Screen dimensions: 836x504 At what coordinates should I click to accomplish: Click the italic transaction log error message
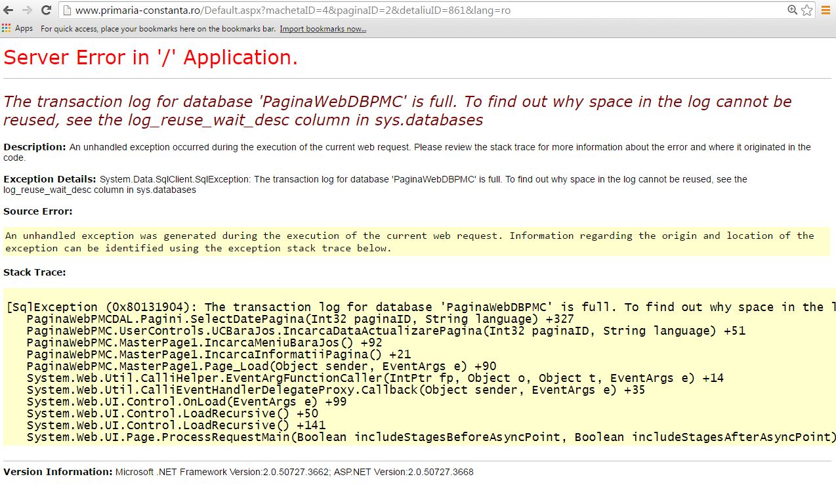coord(397,110)
